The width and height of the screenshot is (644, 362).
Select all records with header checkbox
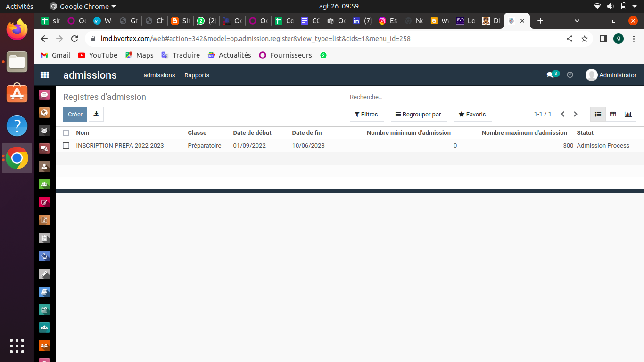[x=66, y=133]
